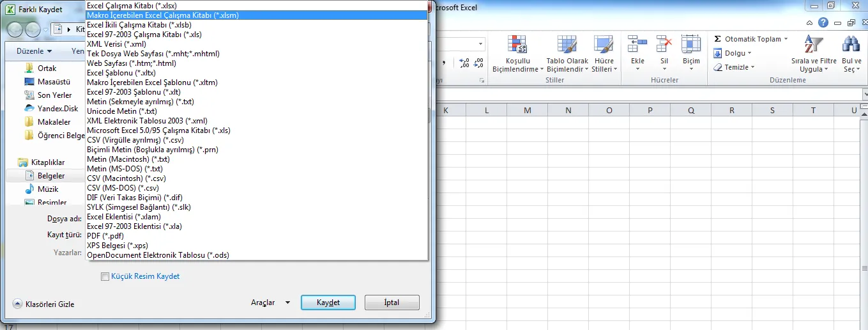The width and height of the screenshot is (868, 330).
Task: Choose PDF (*.pdf) from file type list
Action: (x=105, y=236)
